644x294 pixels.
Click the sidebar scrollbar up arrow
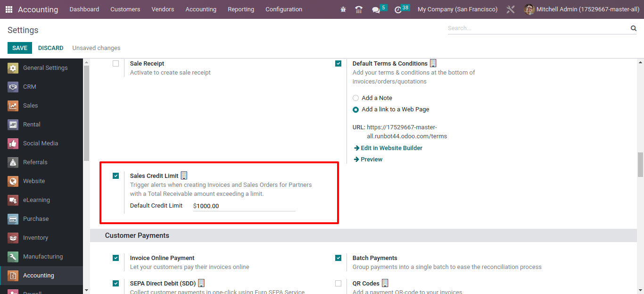pyautogui.click(x=86, y=62)
